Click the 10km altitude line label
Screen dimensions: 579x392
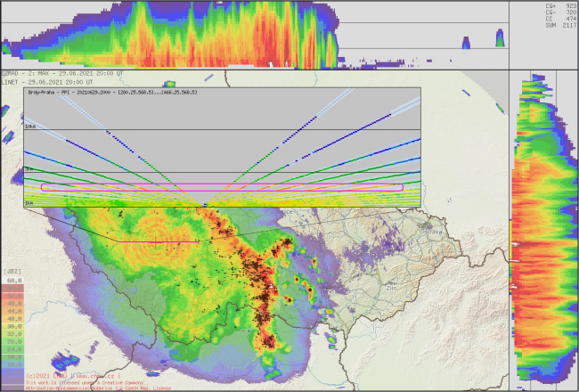30,127
